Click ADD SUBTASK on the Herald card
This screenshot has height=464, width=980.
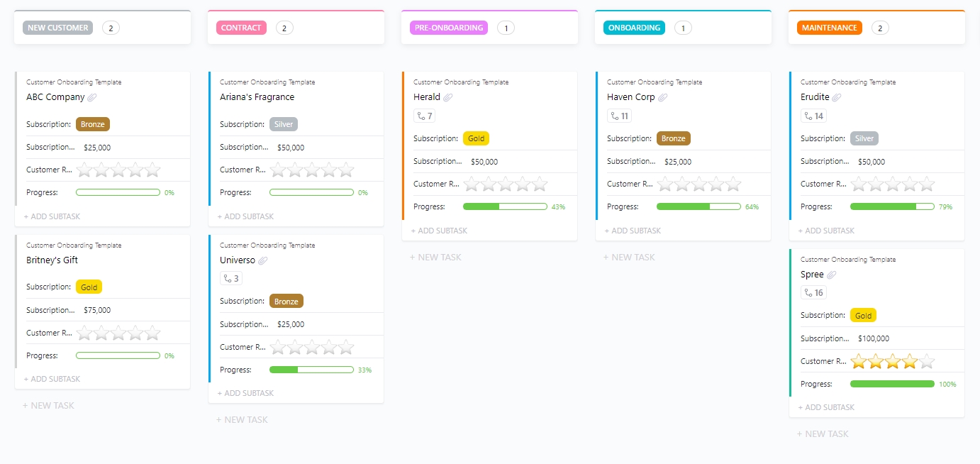(439, 231)
